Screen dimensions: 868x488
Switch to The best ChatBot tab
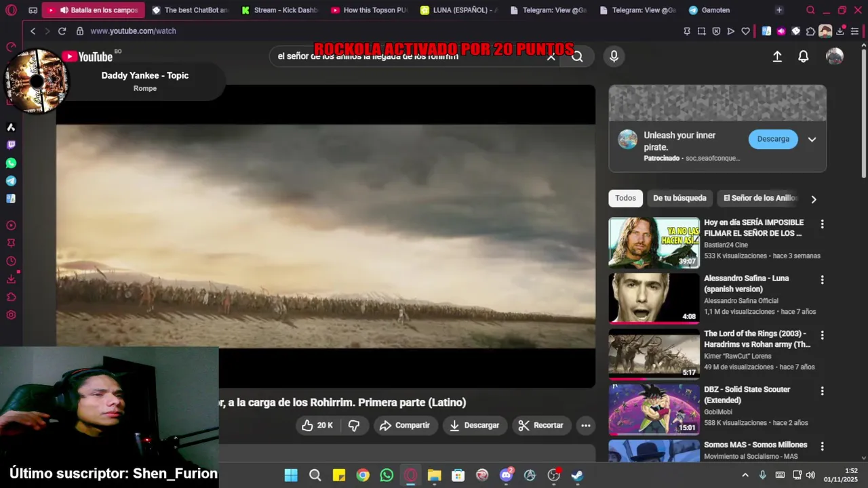tap(190, 10)
